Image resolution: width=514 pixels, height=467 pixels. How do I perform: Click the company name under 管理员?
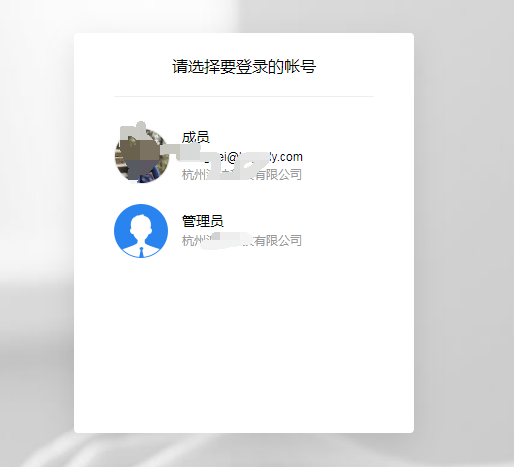pos(242,240)
